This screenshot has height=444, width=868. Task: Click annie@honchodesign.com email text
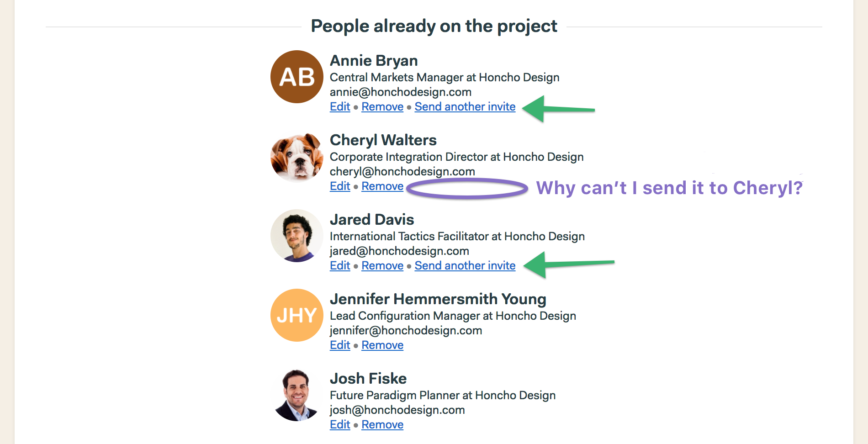point(401,92)
